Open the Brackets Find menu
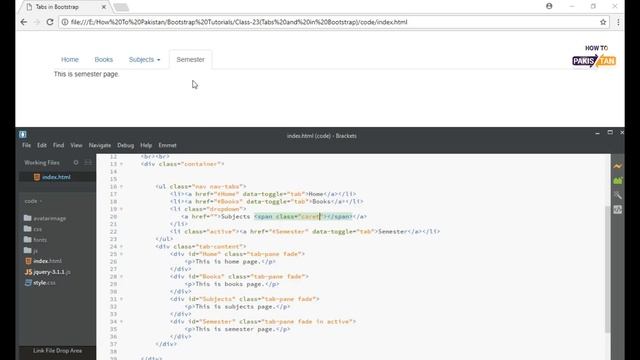This screenshot has width=640, height=360. point(58,145)
